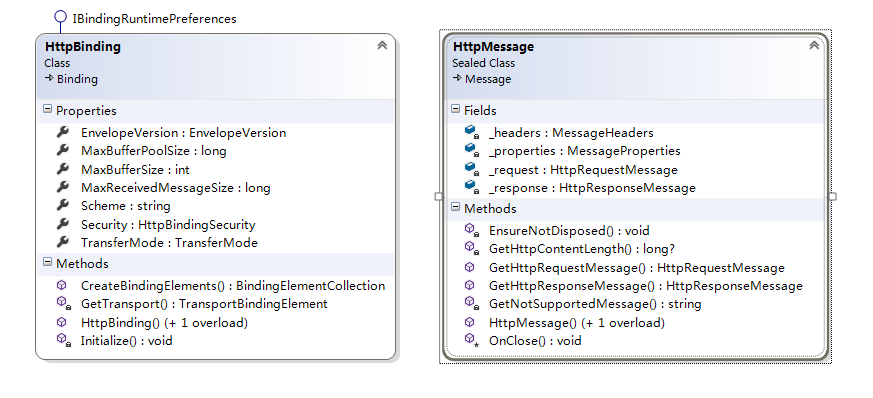The image size is (873, 398).
Task: Click field icon beside _headers
Action: 472,132
